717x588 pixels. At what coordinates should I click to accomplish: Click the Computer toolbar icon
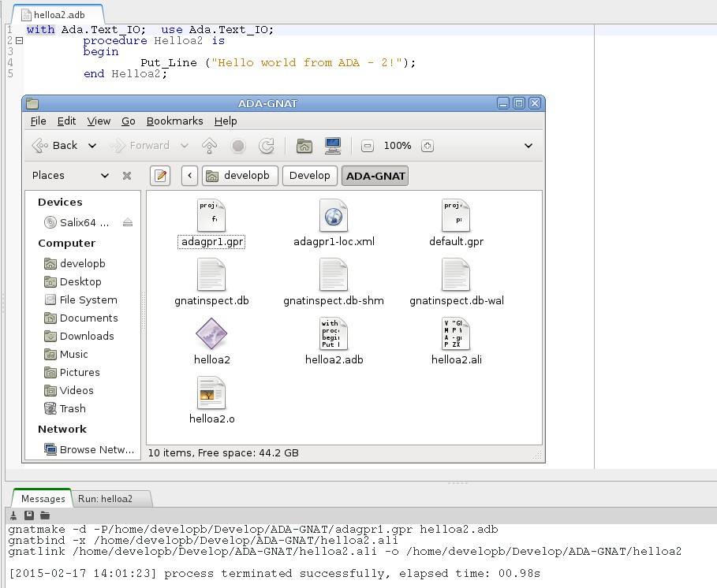click(x=332, y=146)
